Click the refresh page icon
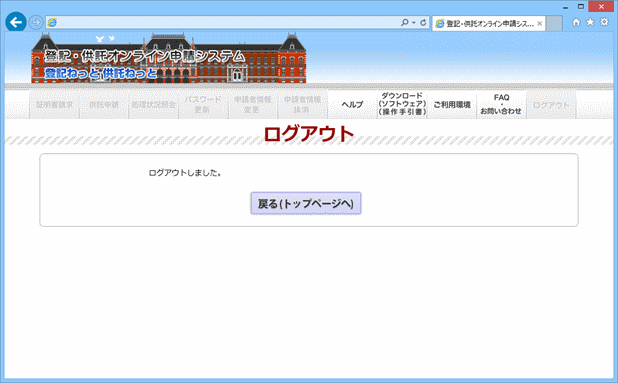This screenshot has height=383, width=618. pos(423,22)
